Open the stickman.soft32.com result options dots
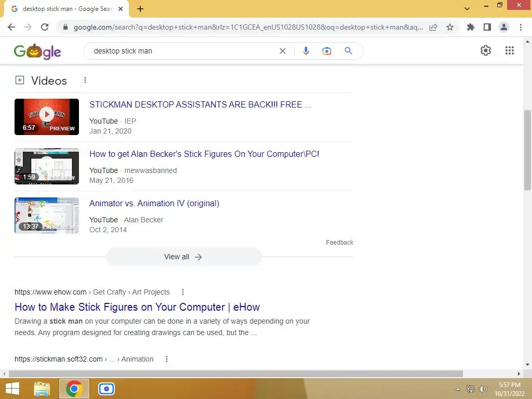532x399 pixels. coord(167,359)
